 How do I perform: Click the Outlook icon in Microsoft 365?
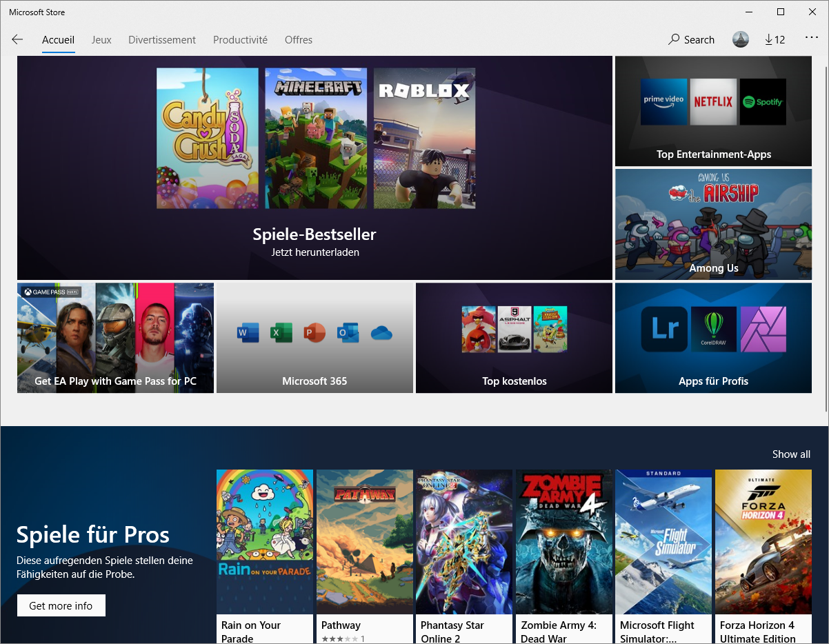(348, 333)
